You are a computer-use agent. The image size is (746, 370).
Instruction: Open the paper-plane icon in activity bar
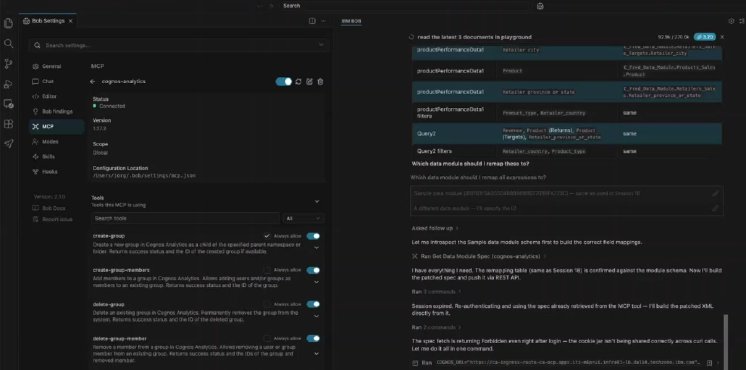pos(8,144)
